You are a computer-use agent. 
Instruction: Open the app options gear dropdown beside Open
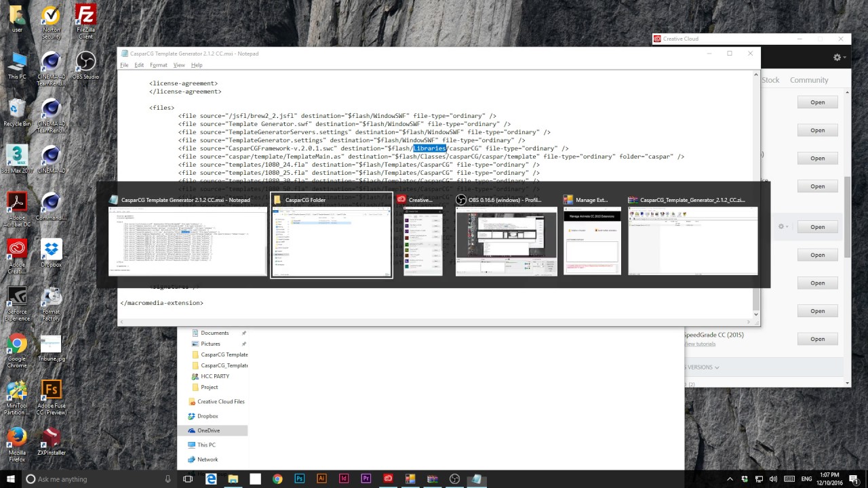point(783,226)
